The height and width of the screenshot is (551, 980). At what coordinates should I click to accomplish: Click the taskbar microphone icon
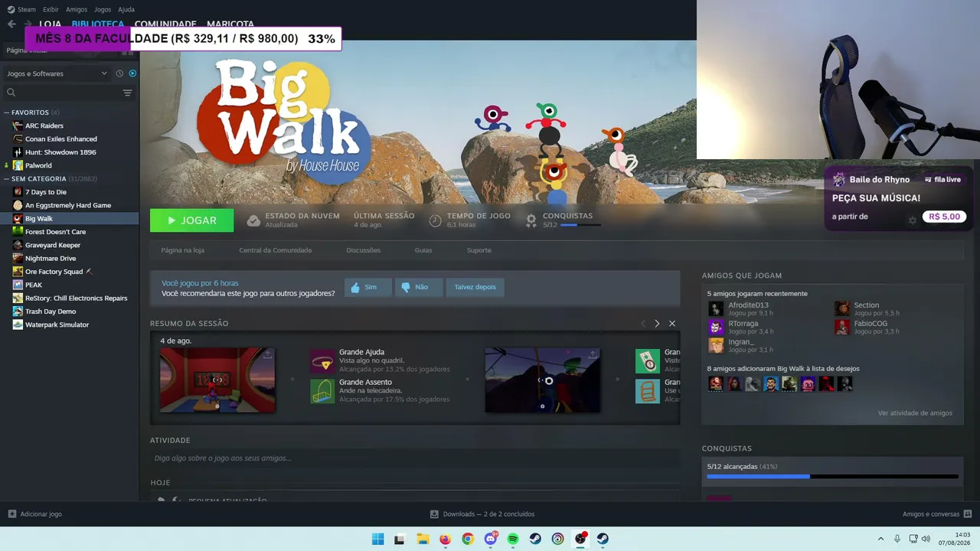897,539
